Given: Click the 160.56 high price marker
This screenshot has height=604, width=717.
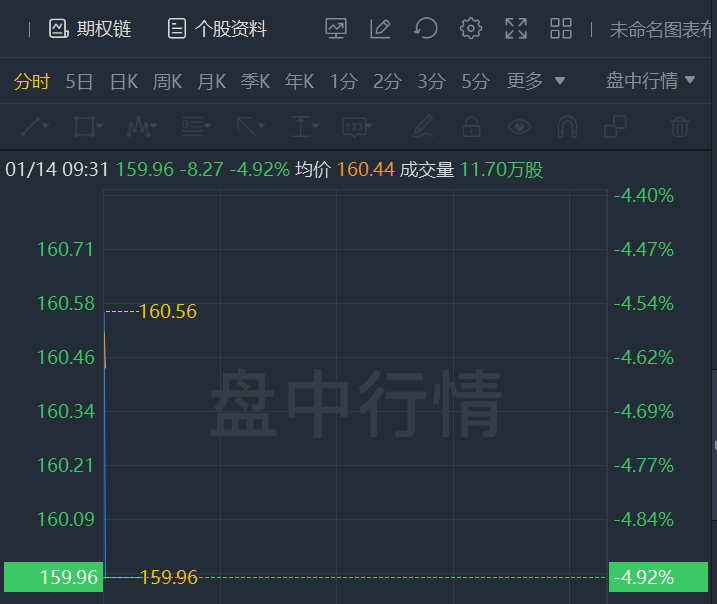Looking at the screenshot, I should coord(168,311).
